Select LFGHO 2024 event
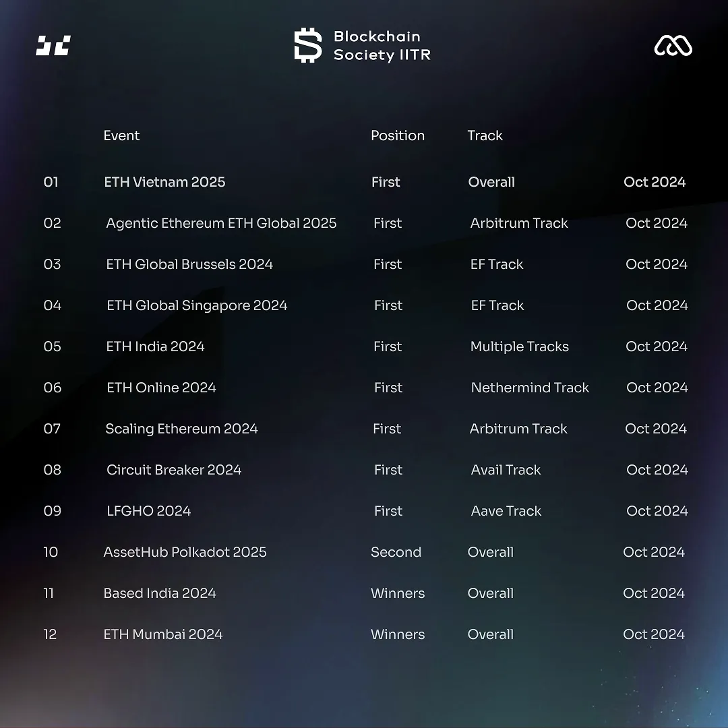Image resolution: width=728 pixels, height=728 pixels. tap(148, 511)
